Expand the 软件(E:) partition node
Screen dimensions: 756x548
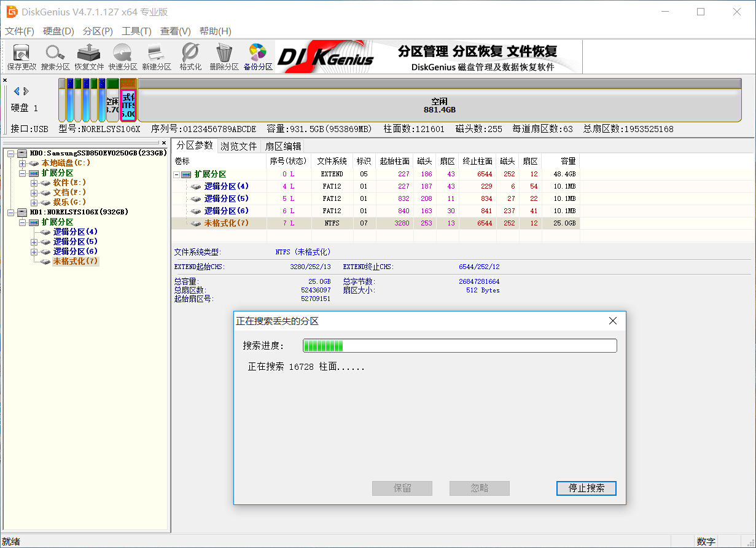(34, 183)
